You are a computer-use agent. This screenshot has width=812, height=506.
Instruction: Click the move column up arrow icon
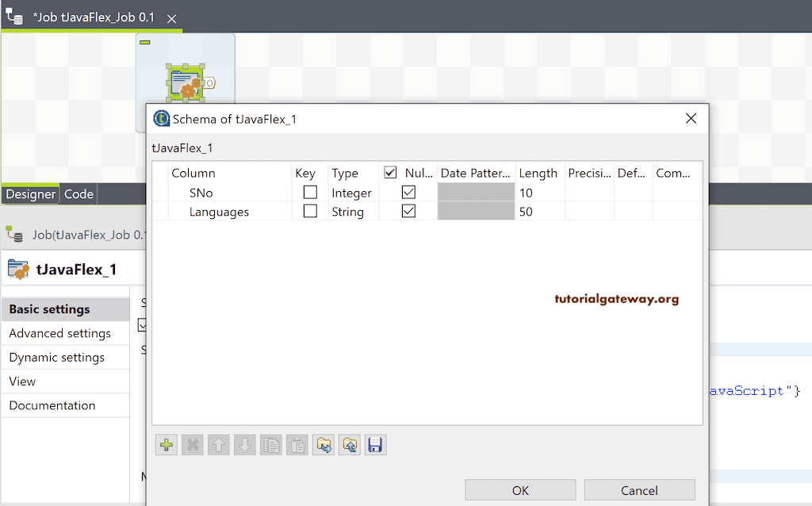[218, 444]
